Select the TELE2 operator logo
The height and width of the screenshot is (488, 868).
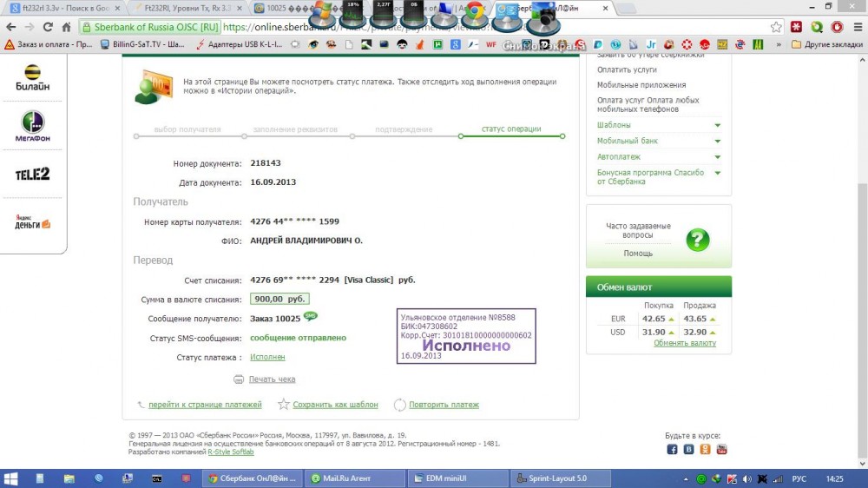point(32,175)
